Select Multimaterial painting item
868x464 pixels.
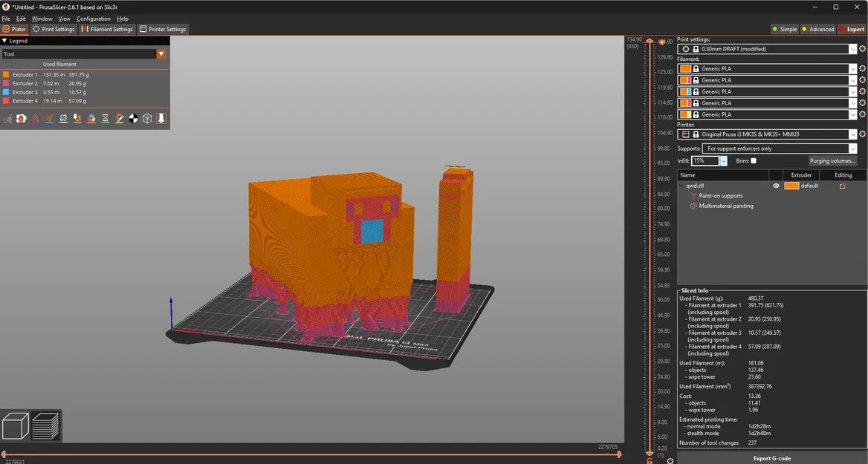point(725,206)
